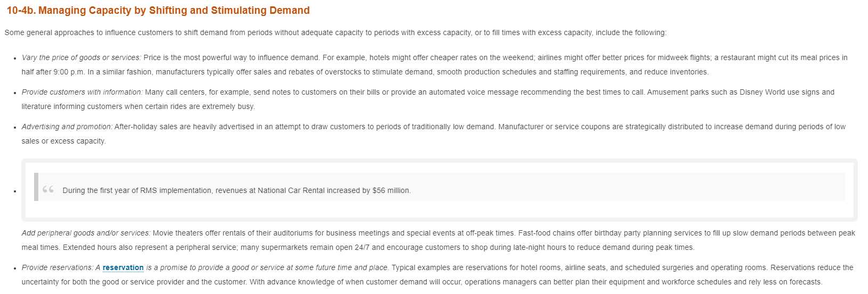Click the bullet before Provide reservations
The height and width of the screenshot is (294, 868).
pos(14,268)
